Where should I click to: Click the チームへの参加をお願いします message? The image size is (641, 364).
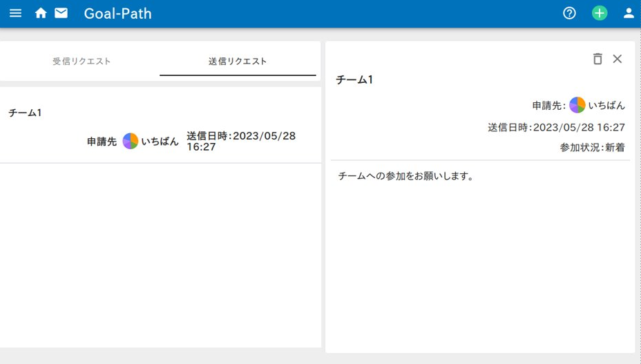[x=405, y=176]
